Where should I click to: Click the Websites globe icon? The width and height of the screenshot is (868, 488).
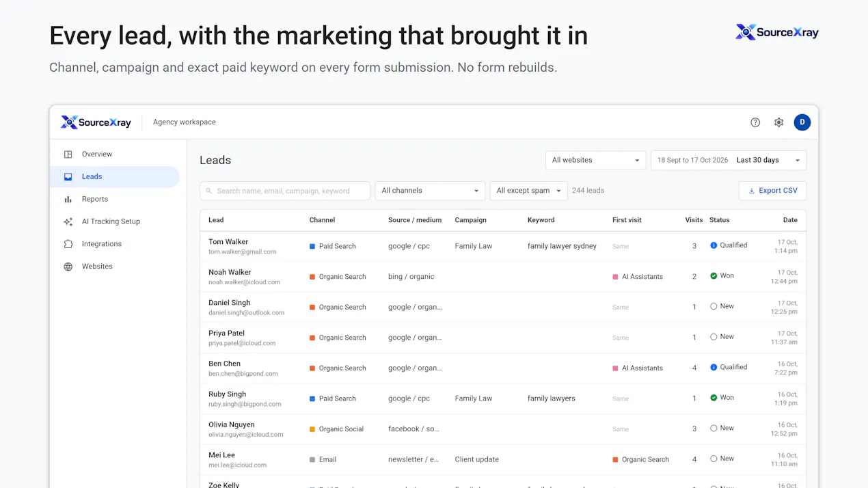(x=68, y=267)
